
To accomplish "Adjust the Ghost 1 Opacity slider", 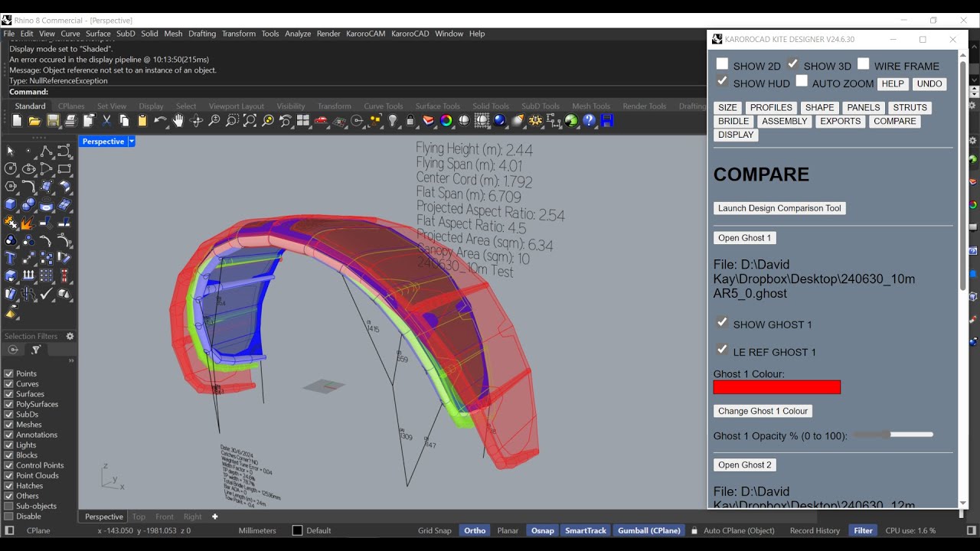I will pos(893,435).
